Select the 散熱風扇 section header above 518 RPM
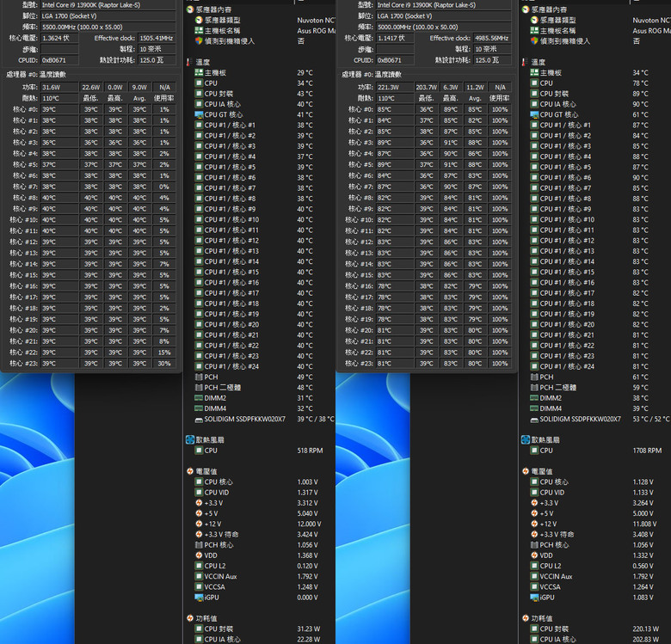Screen dimensions: 671x644 click(210, 439)
